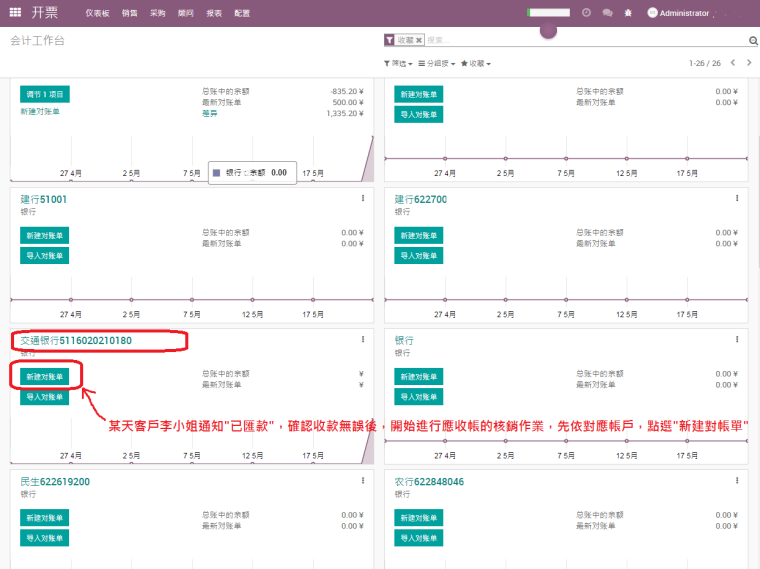Remove the 收藏 search facet with its X

click(419, 40)
